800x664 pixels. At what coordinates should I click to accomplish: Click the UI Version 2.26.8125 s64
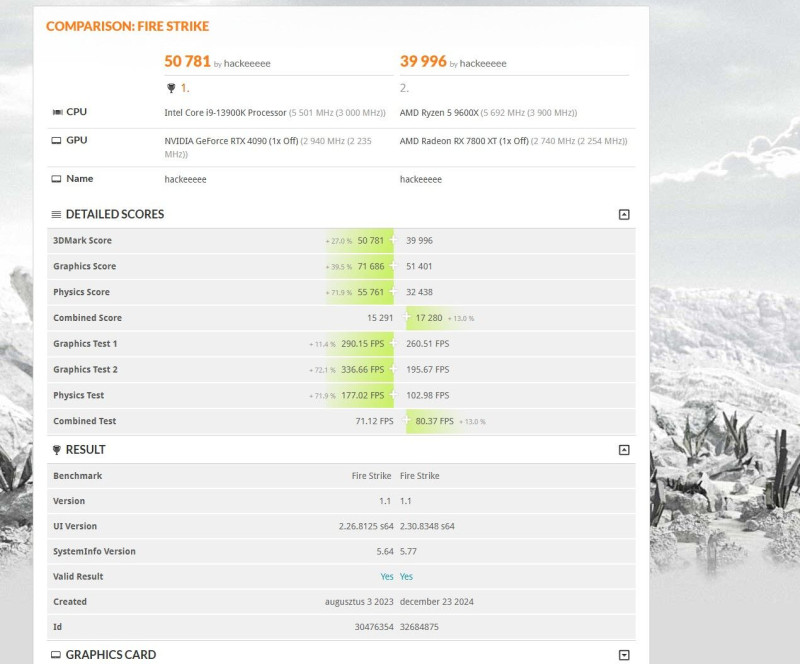tap(366, 526)
